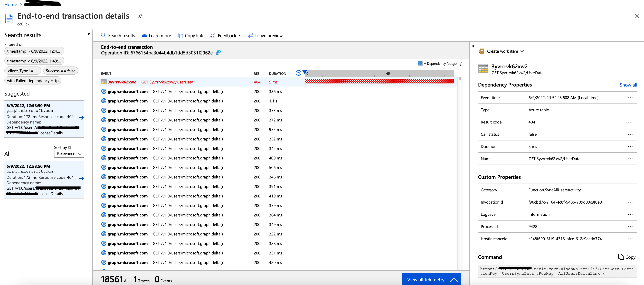Copy the Operation ID using the copy icon
644x285 pixels.
coord(218,52)
